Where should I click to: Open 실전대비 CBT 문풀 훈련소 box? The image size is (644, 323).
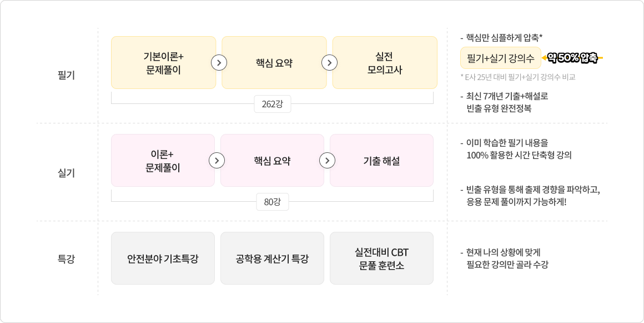tap(381, 259)
